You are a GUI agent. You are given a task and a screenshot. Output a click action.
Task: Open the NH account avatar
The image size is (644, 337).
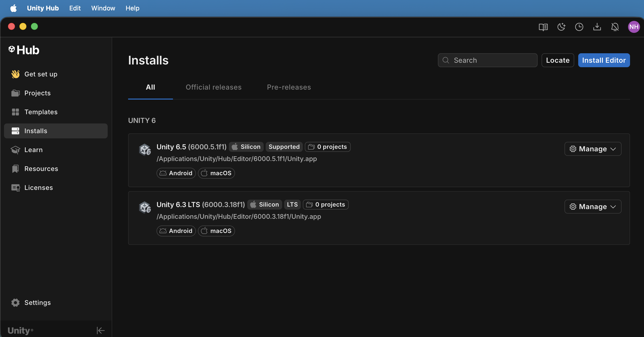click(x=634, y=27)
